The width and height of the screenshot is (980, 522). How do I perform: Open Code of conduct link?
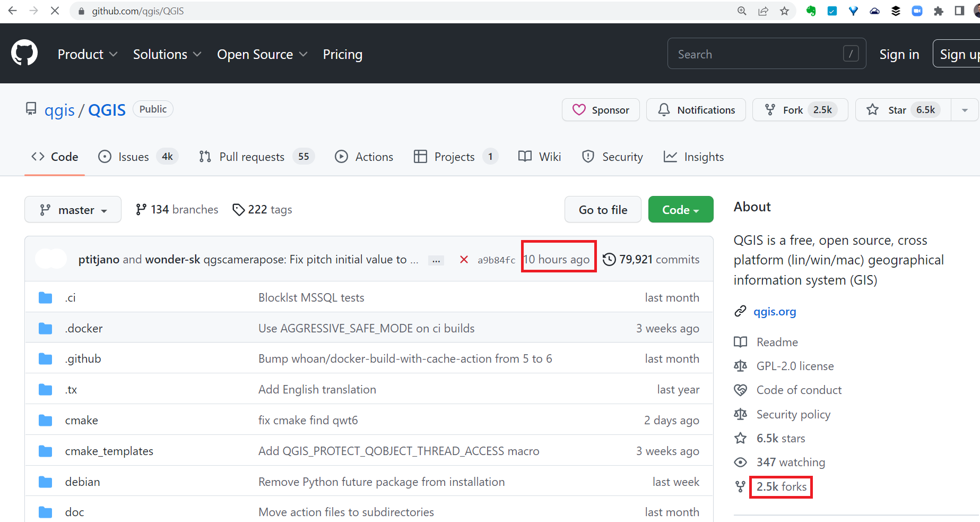click(x=799, y=390)
